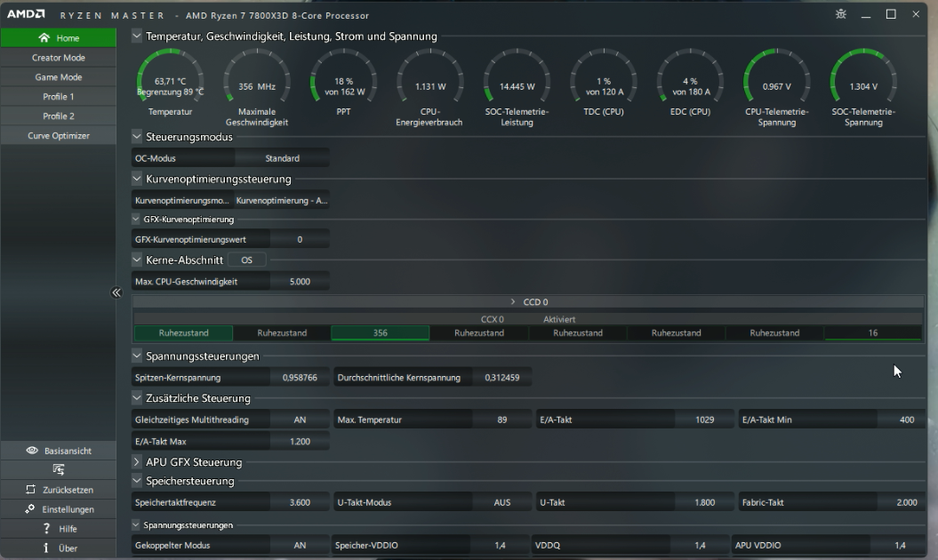This screenshot has height=560, width=938.
Task: Expand the APU GFX Steuerung section
Action: tap(136, 462)
